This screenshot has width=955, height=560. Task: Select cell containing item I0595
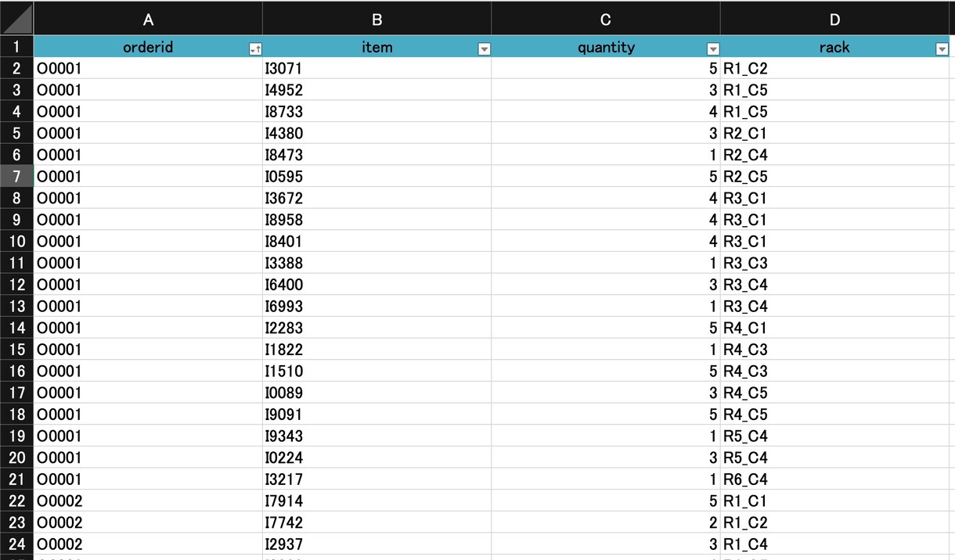[x=377, y=176]
